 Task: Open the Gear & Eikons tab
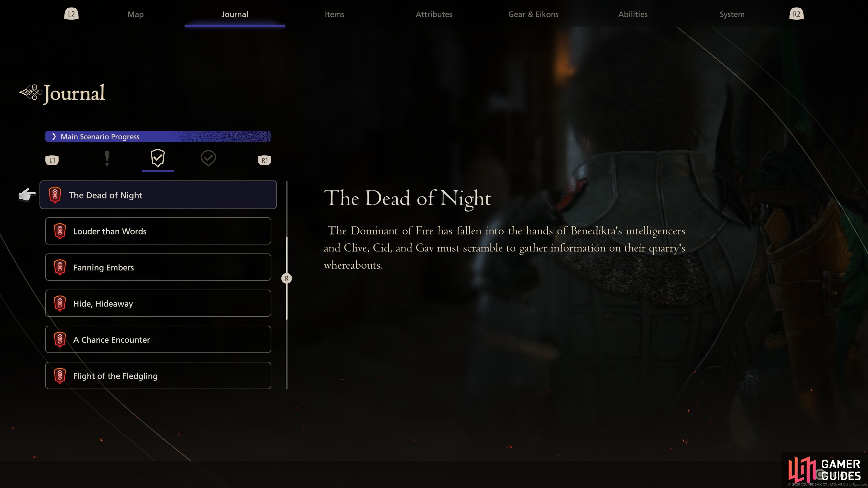pos(533,14)
